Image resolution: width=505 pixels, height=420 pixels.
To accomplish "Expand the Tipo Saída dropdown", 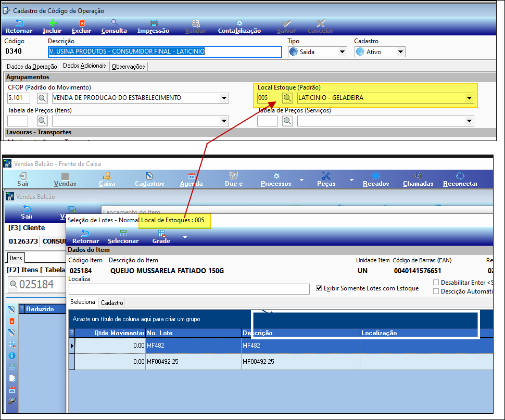I will point(342,52).
